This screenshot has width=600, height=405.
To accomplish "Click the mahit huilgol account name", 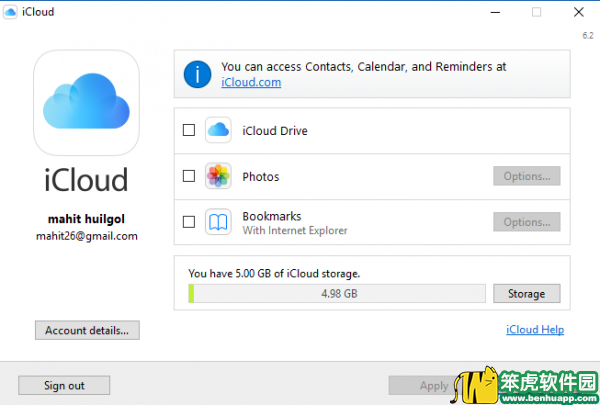I will (86, 219).
